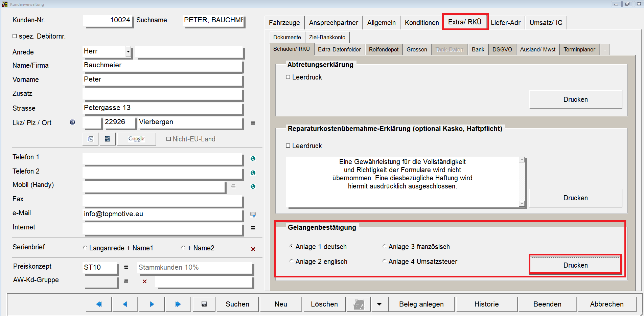The width and height of the screenshot is (644, 316).
Task: Clear Serienbrief selection with the red X
Action: (x=253, y=249)
